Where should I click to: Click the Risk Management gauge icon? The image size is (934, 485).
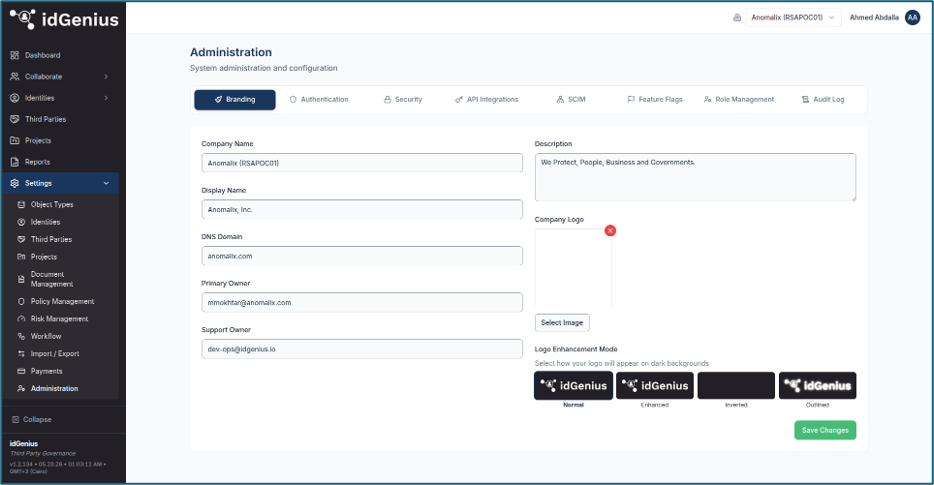pos(21,319)
